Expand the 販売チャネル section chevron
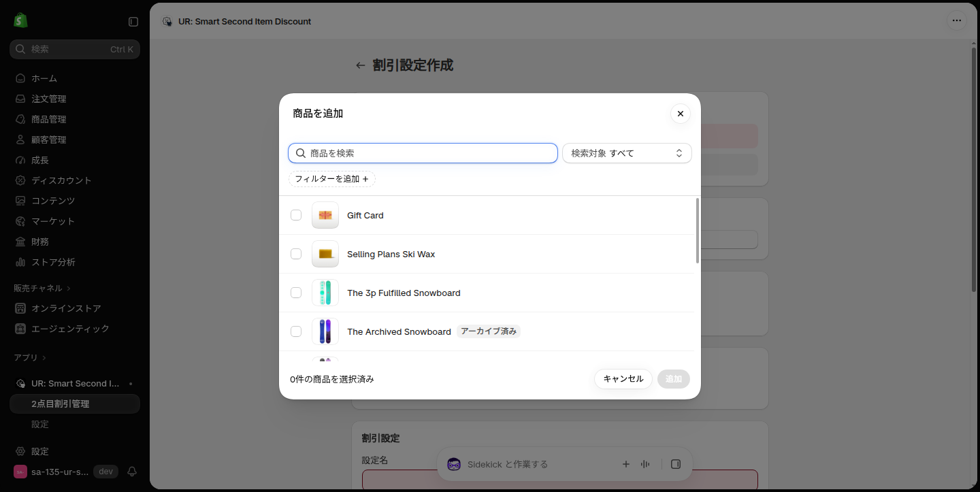 69,289
